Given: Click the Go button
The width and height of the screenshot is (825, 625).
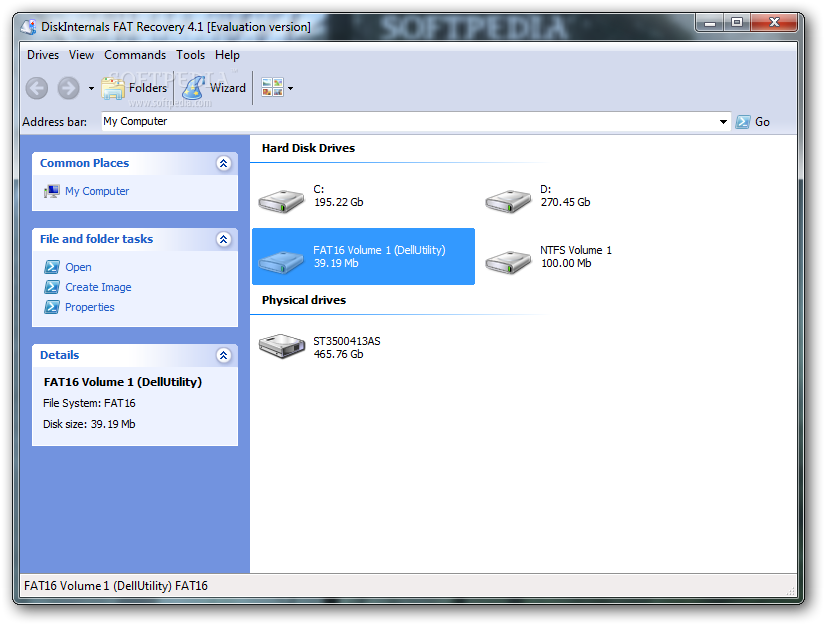Looking at the screenshot, I should [752, 122].
